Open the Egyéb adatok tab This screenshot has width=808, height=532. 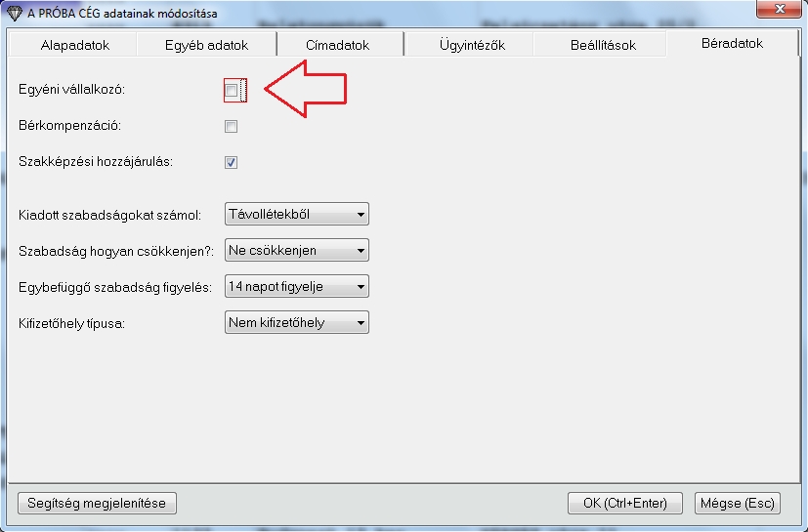207,45
